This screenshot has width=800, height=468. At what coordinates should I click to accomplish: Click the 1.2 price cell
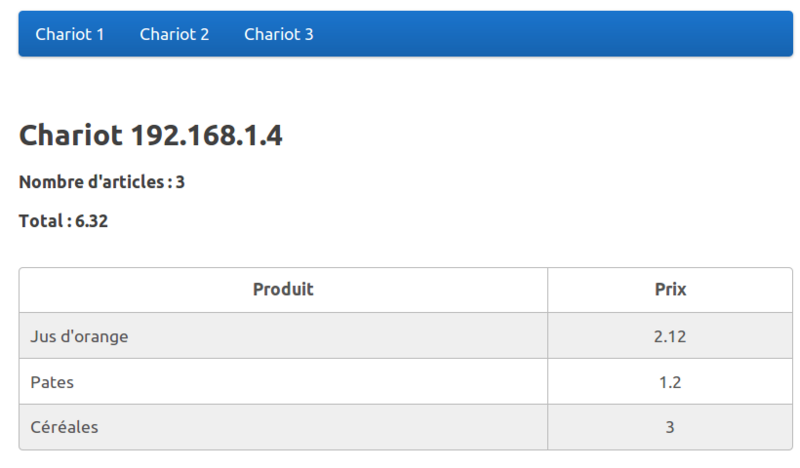[670, 382]
